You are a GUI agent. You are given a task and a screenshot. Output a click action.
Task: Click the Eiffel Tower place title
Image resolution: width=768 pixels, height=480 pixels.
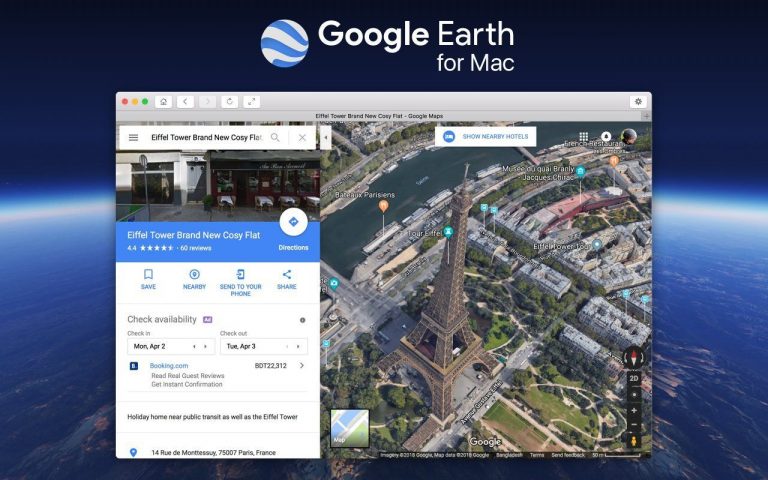click(x=193, y=235)
